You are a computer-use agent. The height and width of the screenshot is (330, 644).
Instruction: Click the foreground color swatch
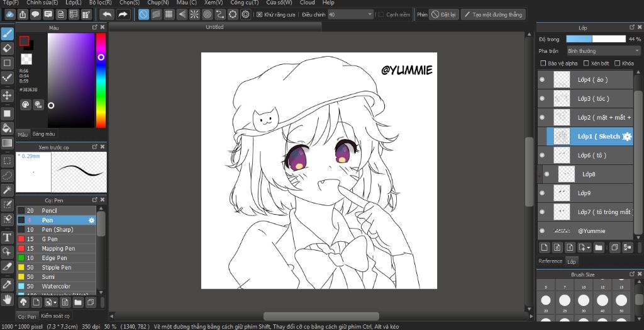click(x=25, y=41)
